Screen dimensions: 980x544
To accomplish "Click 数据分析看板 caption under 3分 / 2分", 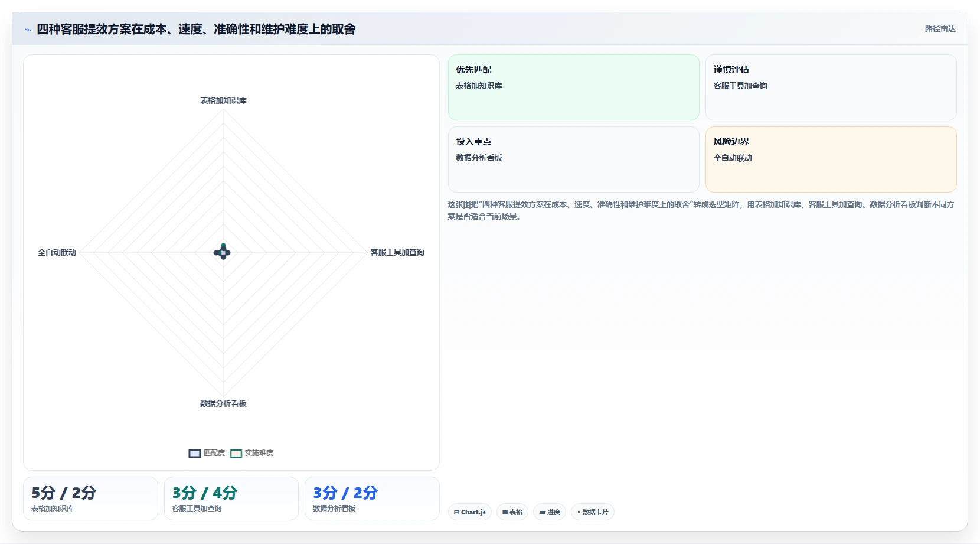I will (x=334, y=509).
